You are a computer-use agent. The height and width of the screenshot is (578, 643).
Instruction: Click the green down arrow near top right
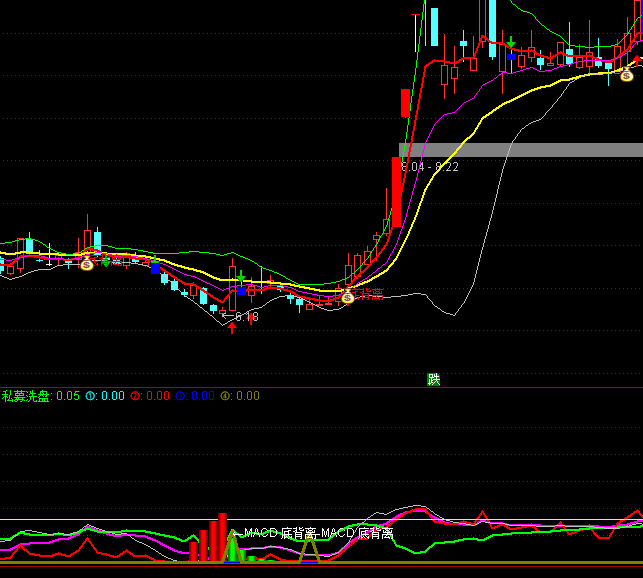[511, 43]
